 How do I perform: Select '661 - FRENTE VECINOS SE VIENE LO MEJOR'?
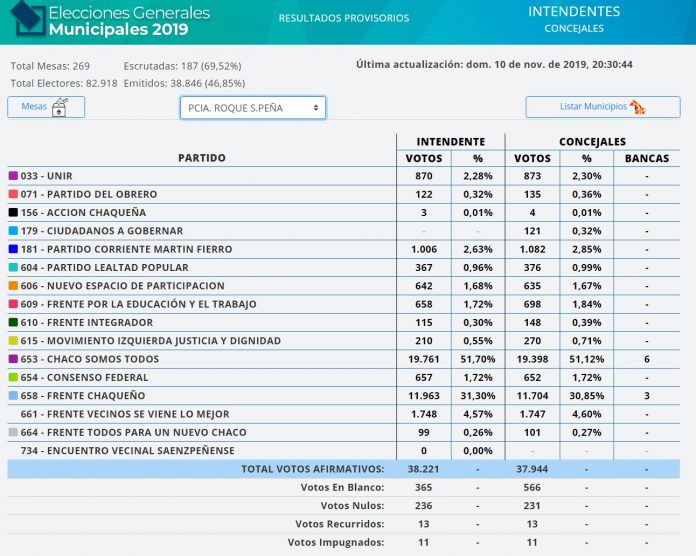pos(344,414)
